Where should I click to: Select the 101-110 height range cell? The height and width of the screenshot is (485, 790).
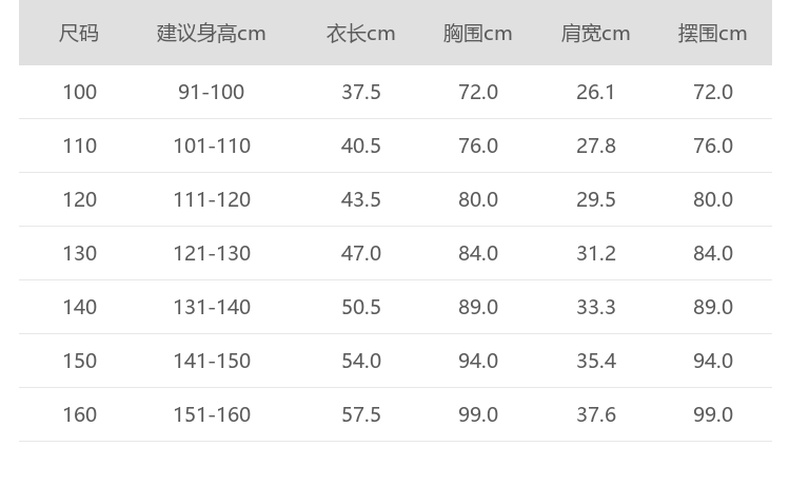point(211,146)
